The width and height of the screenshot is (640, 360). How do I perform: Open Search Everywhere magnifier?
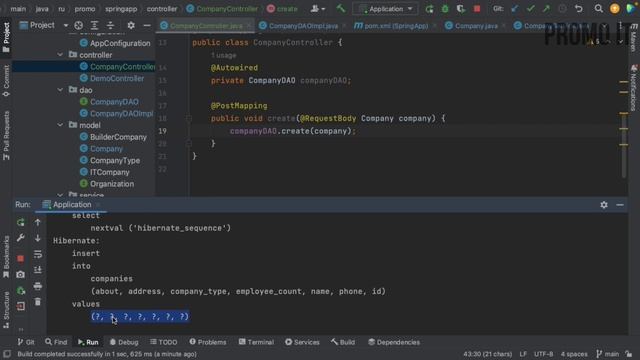598,9
